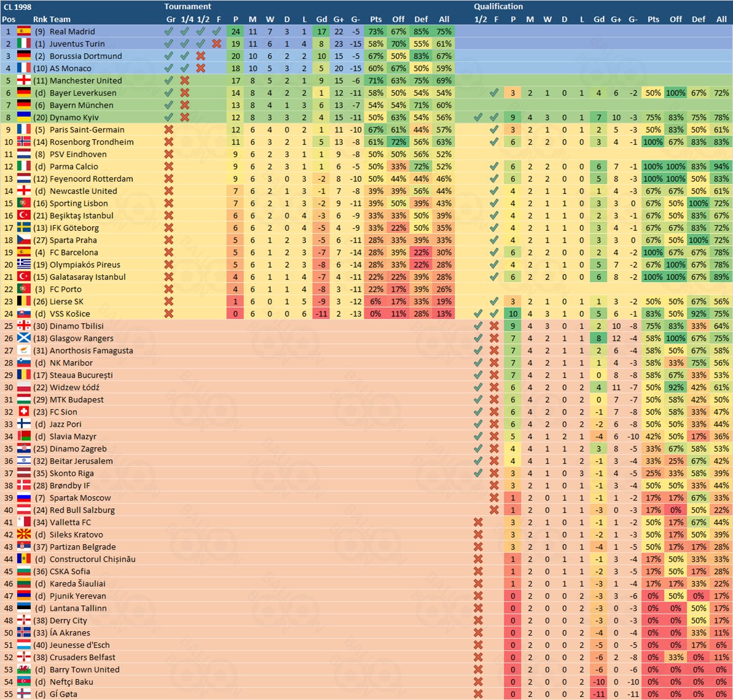
Task: Click the team name 'Parma Calcio'
Action: coord(74,166)
